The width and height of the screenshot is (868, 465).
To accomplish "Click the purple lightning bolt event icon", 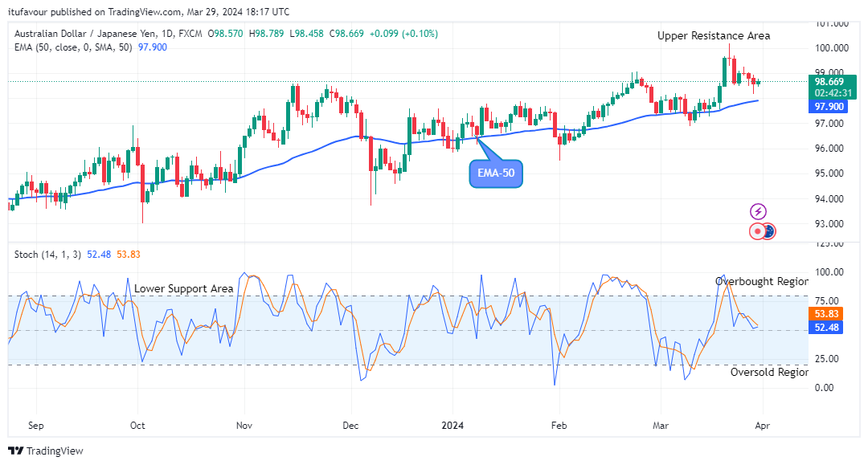I will tap(758, 212).
